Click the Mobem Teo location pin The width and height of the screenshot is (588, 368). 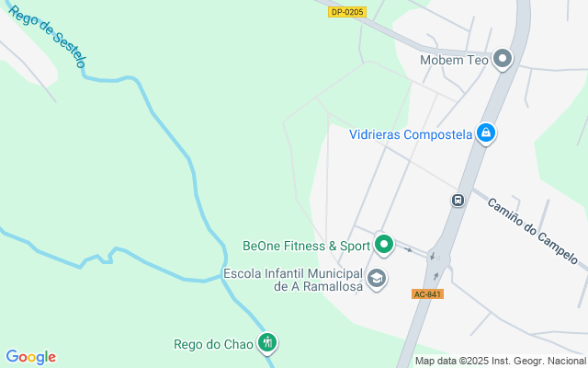503,59
